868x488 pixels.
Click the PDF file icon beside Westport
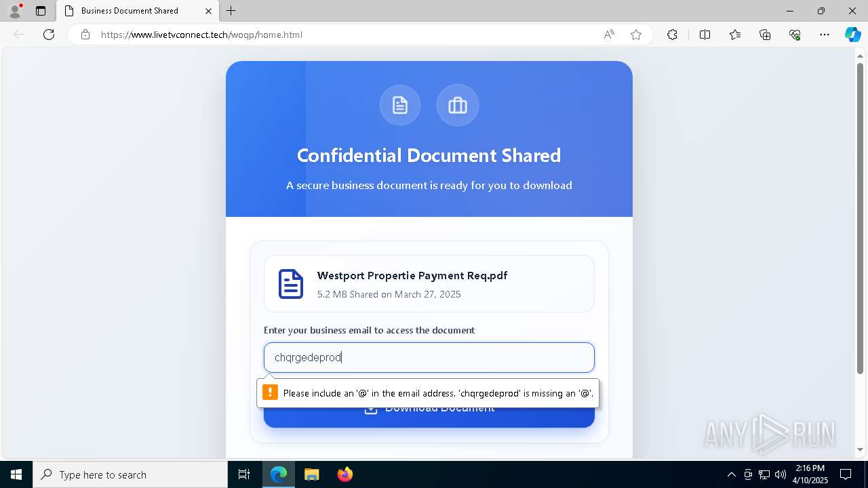tap(291, 283)
